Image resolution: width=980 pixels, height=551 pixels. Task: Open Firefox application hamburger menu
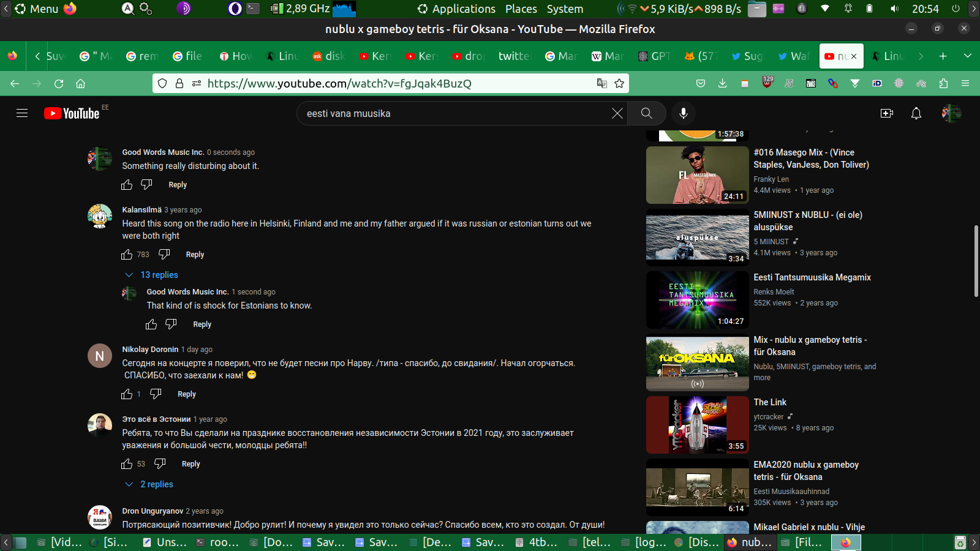point(965,83)
